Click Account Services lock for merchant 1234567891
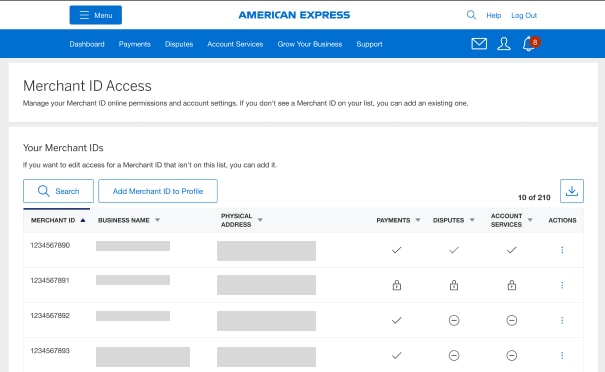Screen dimensions: 605x372 (x=512, y=285)
